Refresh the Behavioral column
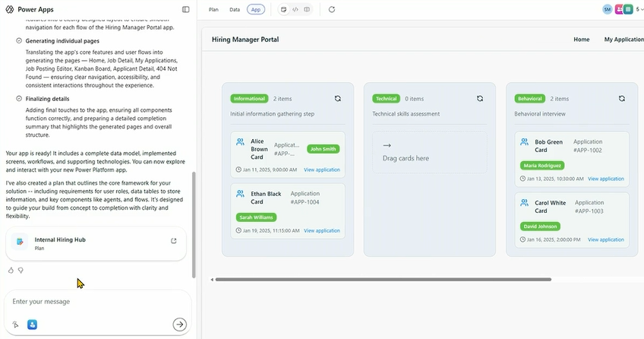644x339 pixels. 622,99
